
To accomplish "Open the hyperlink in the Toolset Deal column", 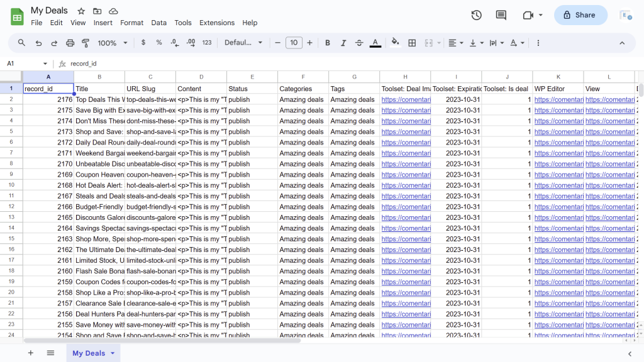I will pyautogui.click(x=406, y=99).
